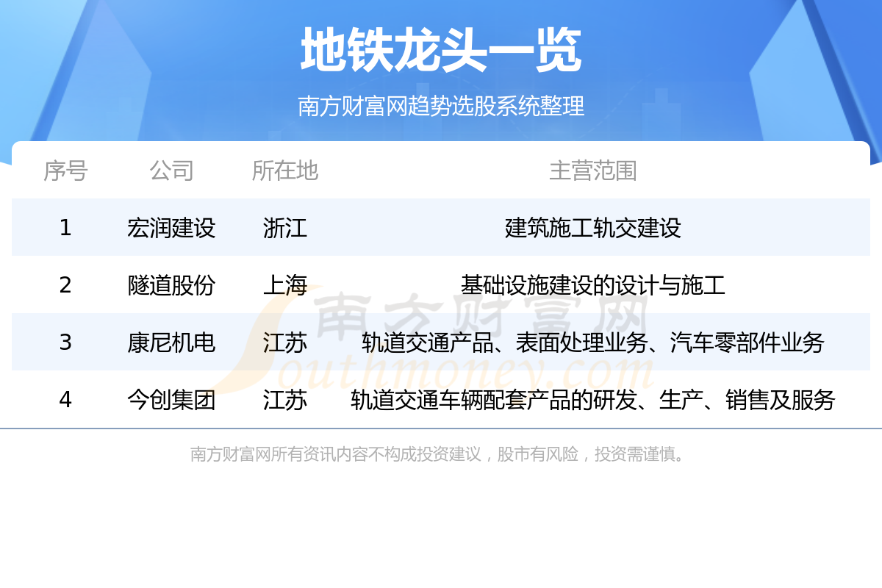Viewport: 882px width, 588px height.
Task: Click row number 3 cell
Action: point(65,343)
